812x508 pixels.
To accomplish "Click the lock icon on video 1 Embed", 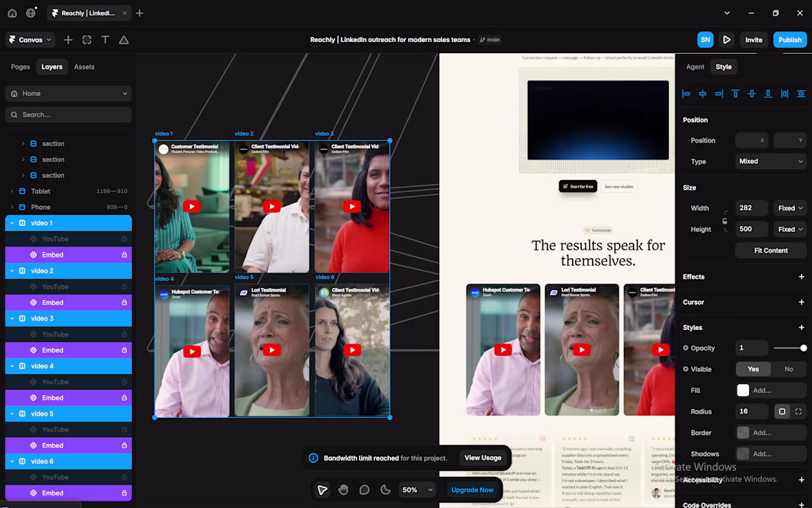I will [x=124, y=255].
